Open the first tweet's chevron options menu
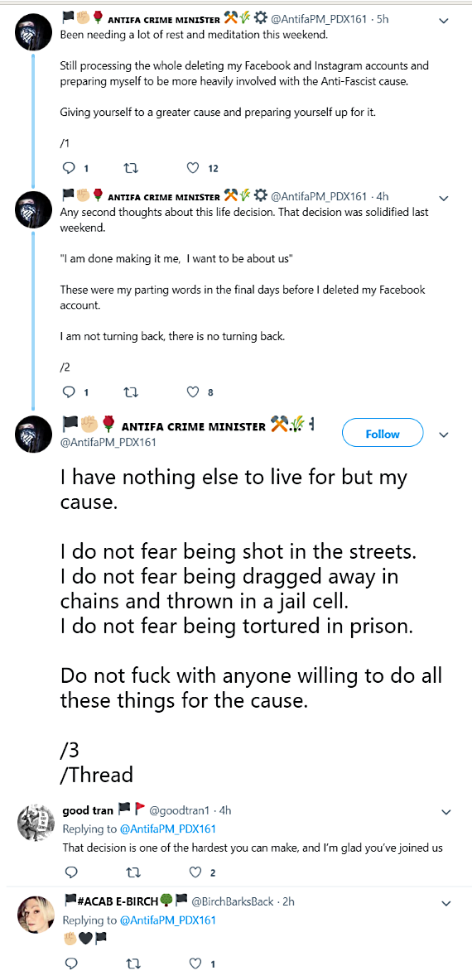Image resolution: width=472 pixels, height=980 pixels. click(x=444, y=21)
